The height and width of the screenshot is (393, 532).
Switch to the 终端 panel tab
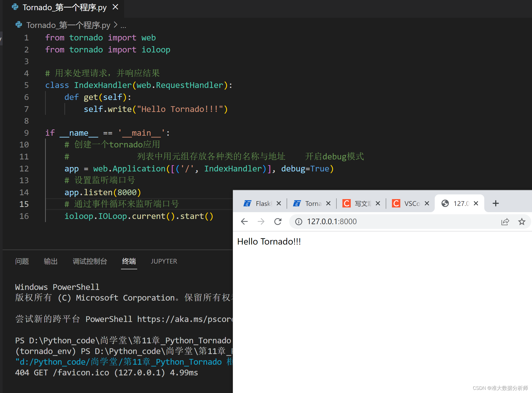[x=129, y=261]
